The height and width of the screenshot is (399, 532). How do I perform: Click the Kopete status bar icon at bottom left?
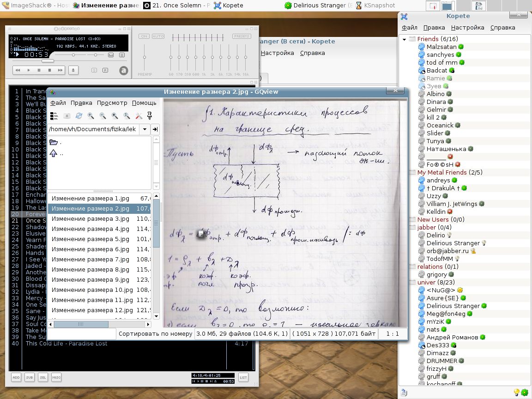(404, 392)
